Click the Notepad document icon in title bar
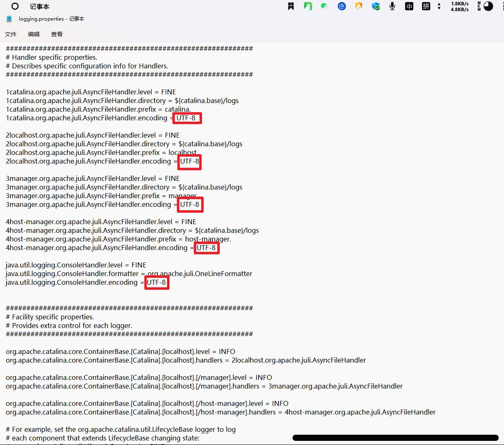Screen dimensions: 504x445 [x=9, y=19]
